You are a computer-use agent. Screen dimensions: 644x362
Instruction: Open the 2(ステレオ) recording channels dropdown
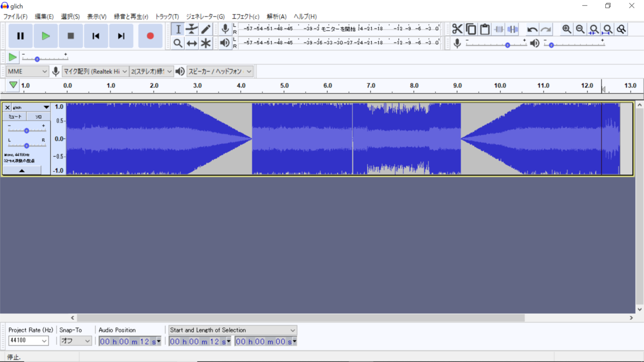152,71
